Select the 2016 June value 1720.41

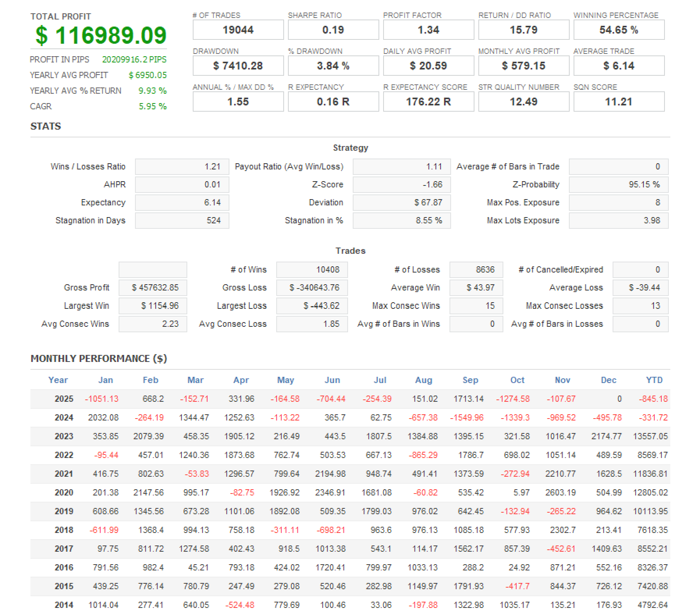(x=330, y=568)
